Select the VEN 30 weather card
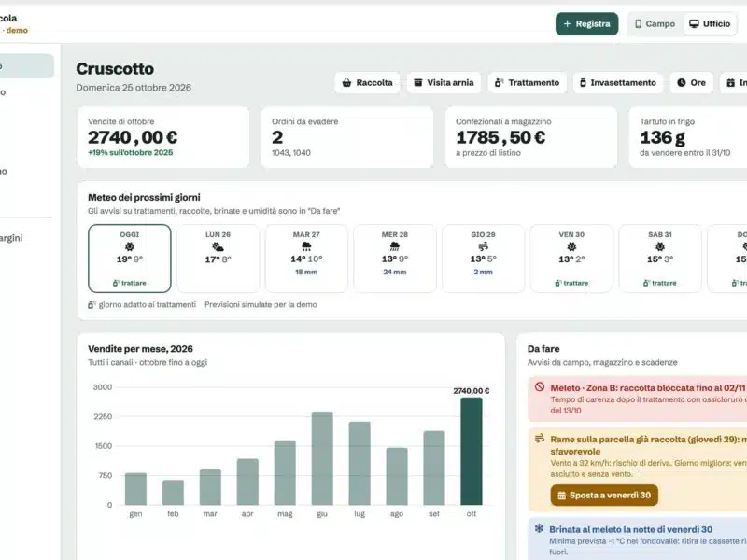 [x=571, y=259]
